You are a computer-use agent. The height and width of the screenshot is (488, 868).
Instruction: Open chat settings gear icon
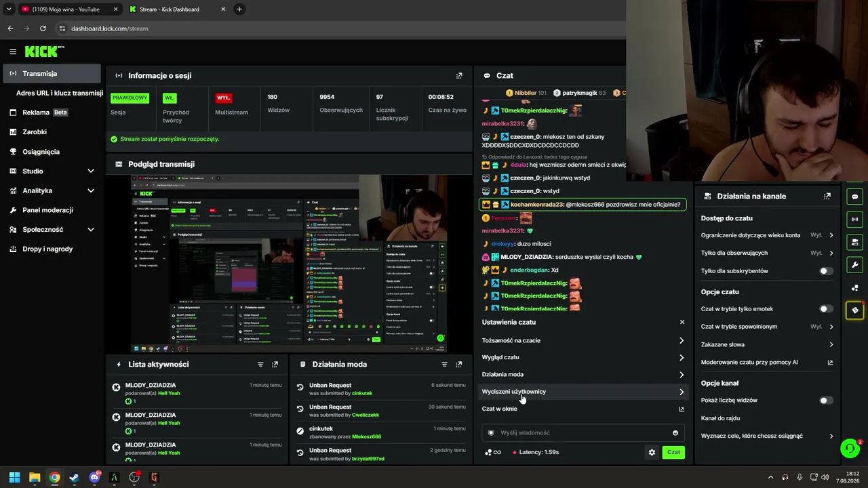[652, 452]
